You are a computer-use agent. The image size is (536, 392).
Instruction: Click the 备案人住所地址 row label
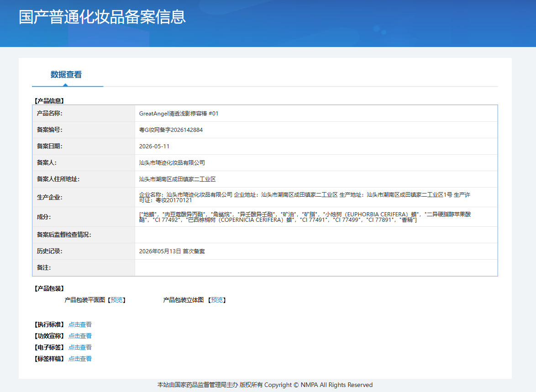pos(58,179)
